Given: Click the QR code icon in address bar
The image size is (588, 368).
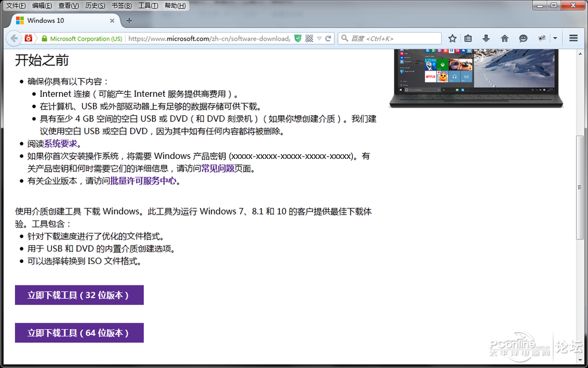Looking at the screenshot, I should click(x=309, y=38).
